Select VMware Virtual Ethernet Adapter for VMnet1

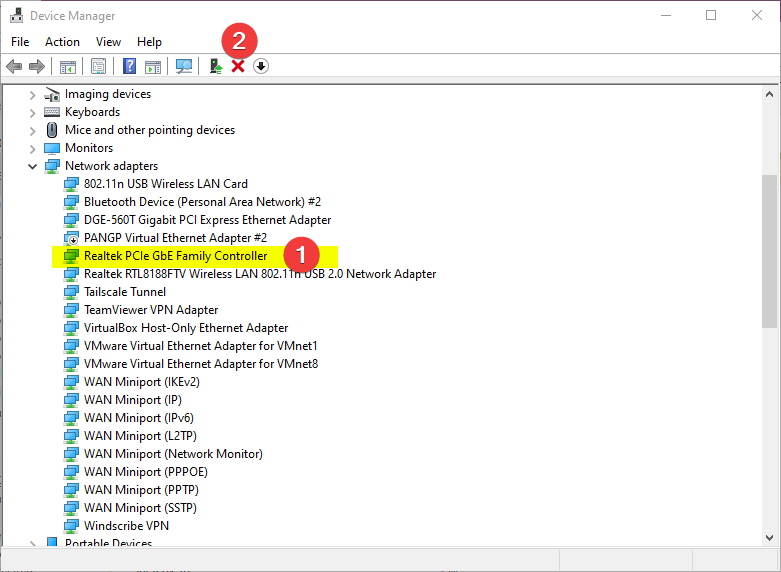pos(201,345)
